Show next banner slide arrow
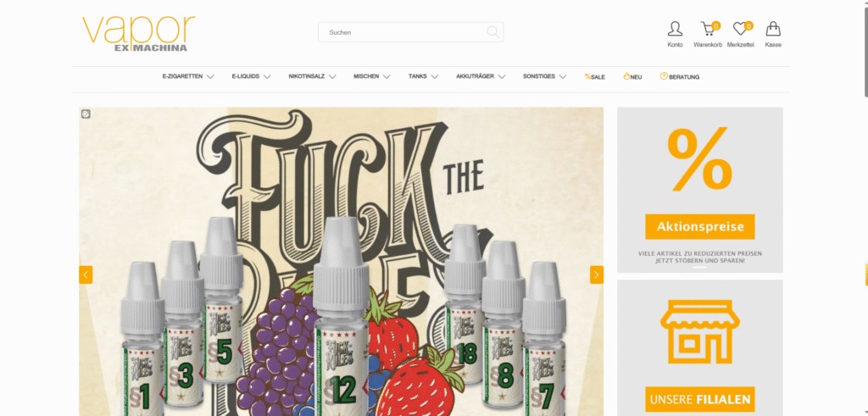The image size is (868, 416). [x=596, y=275]
